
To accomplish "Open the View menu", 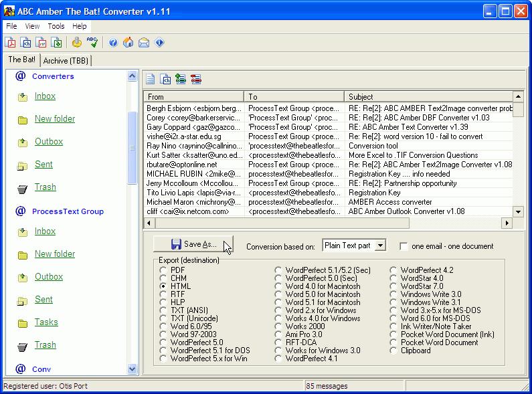I will point(32,26).
